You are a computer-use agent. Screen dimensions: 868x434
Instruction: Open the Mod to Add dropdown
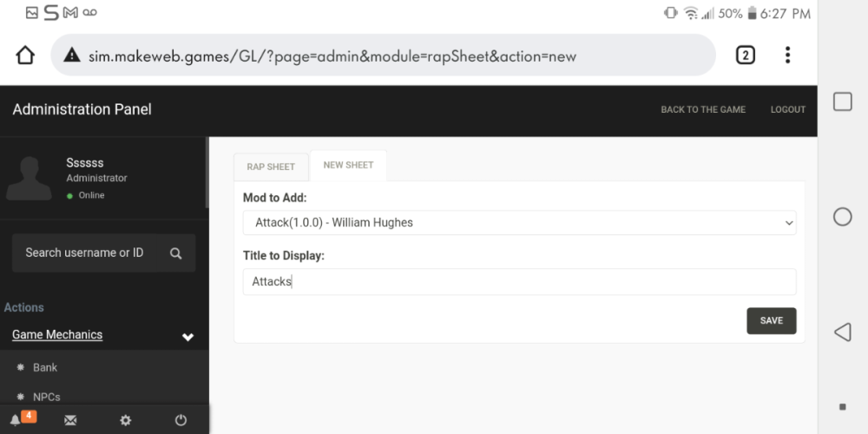[519, 223]
